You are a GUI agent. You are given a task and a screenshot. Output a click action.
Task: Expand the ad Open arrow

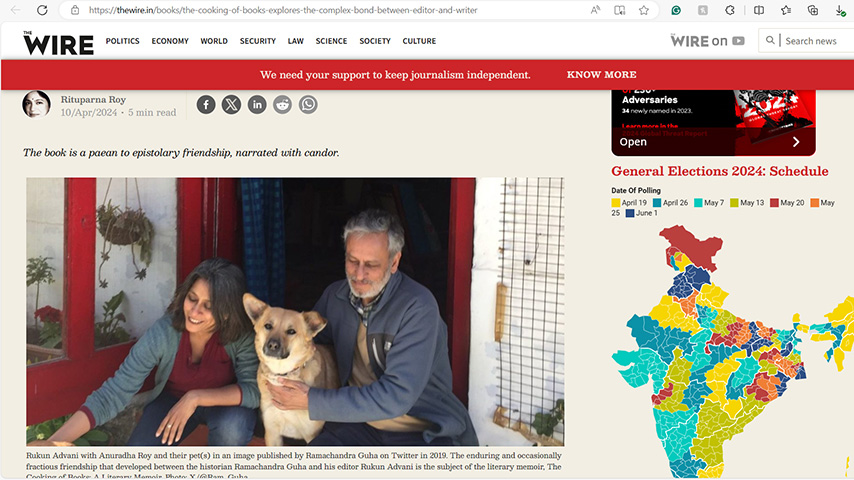pos(796,142)
